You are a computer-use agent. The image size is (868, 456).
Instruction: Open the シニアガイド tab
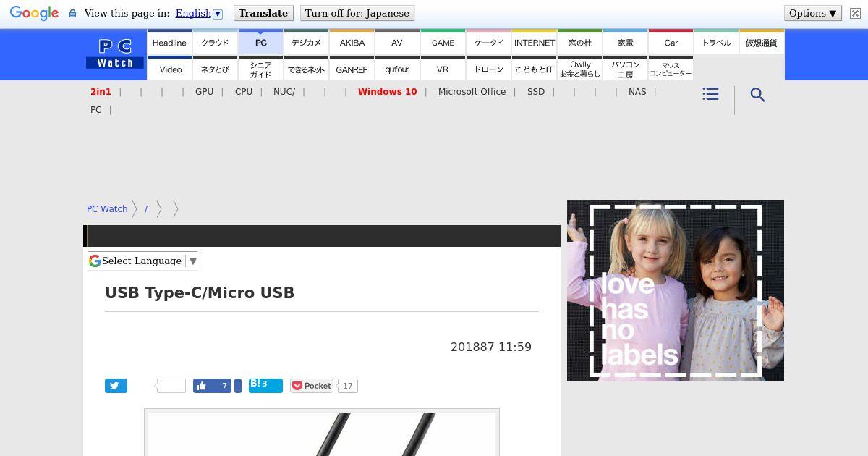(x=260, y=69)
